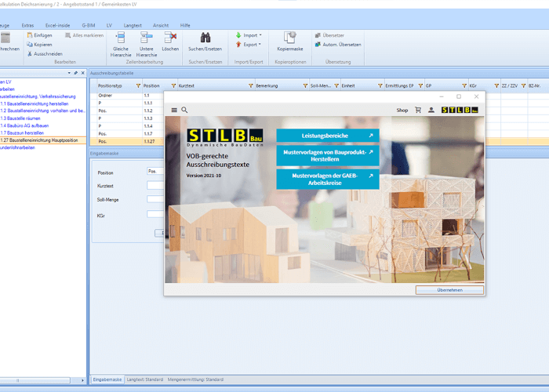Insert row at Untere Hierarchie

click(147, 45)
